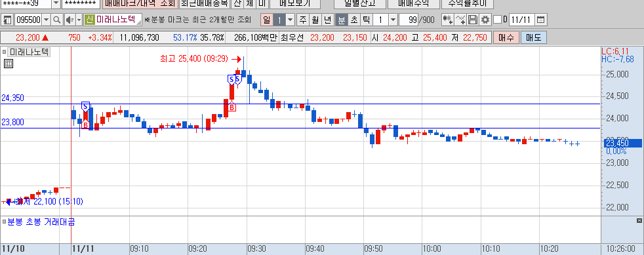Open the 일별잔고 tab
This screenshot has height=255, width=644.
point(360,3)
